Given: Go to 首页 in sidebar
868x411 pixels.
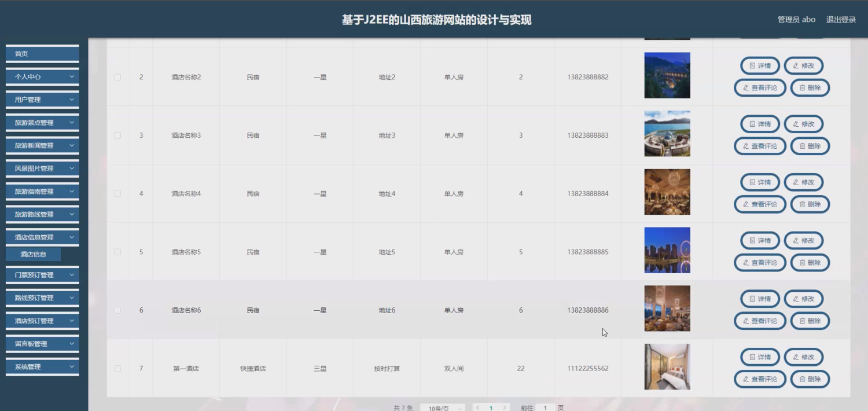Looking at the screenshot, I should [x=42, y=54].
